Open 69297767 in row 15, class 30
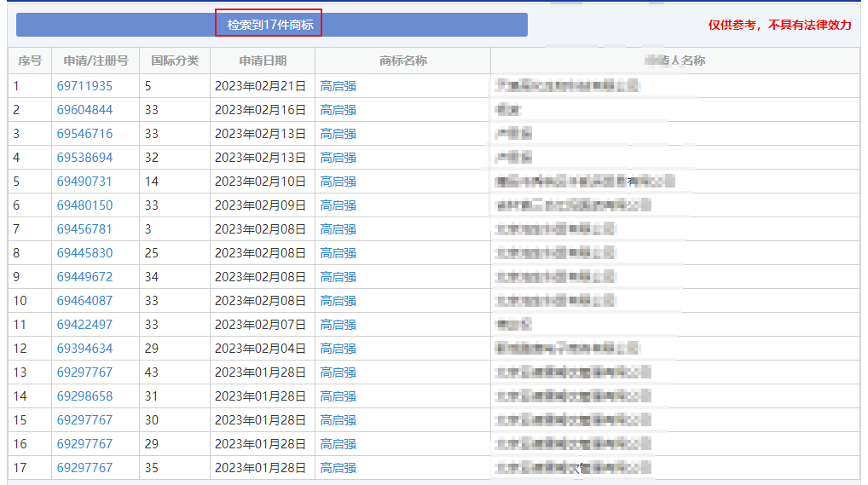868x485 pixels. 84,419
